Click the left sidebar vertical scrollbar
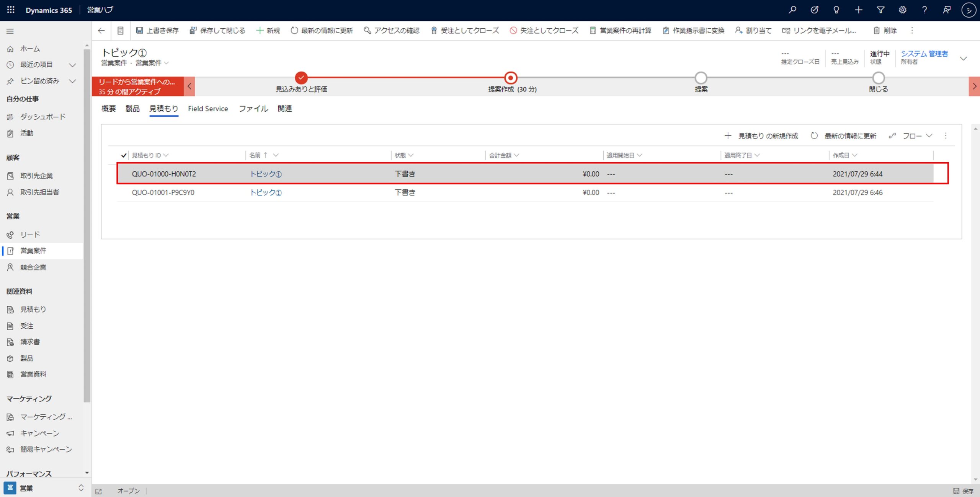The width and height of the screenshot is (980, 497). 87,226
